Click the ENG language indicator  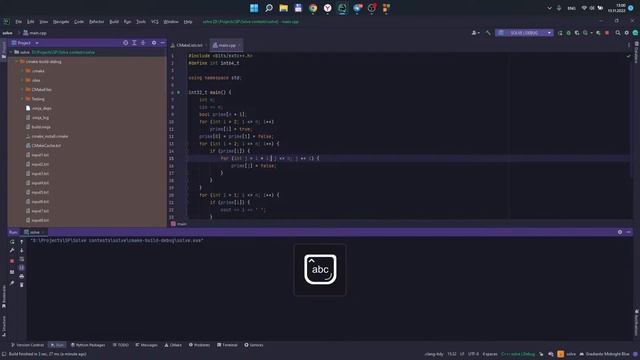tap(571, 8)
